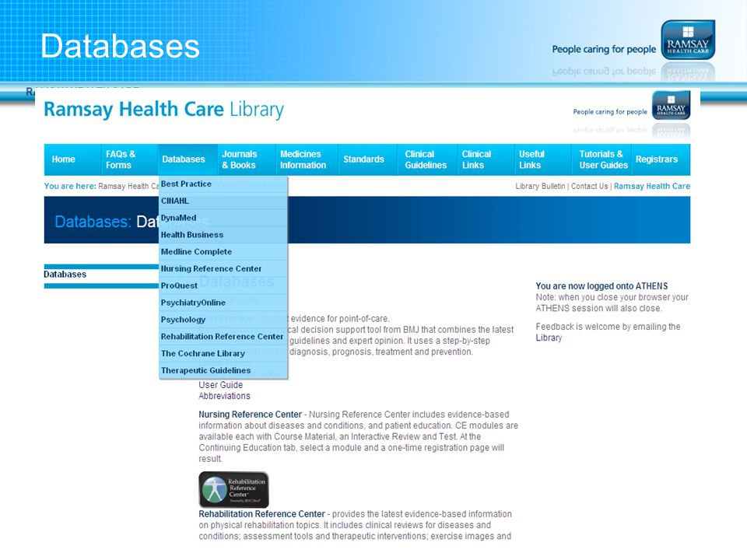The image size is (747, 560).
Task: Select Databases in the left sidebar
Action: pos(65,275)
